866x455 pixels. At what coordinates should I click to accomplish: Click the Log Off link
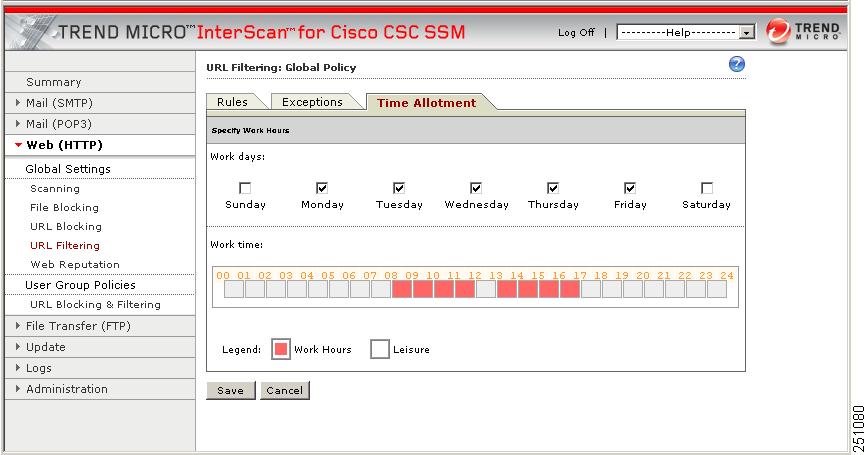(x=576, y=33)
